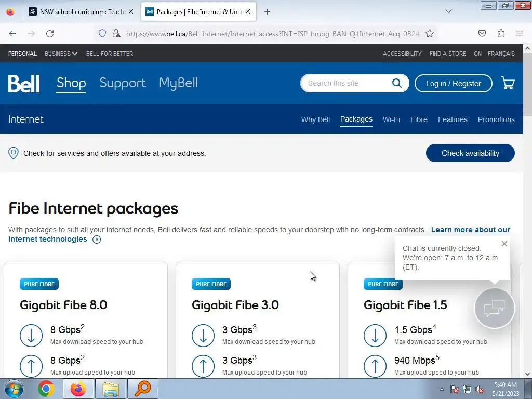Click the browser back arrow
Viewport: 532px width, 399px height.
coord(12,34)
